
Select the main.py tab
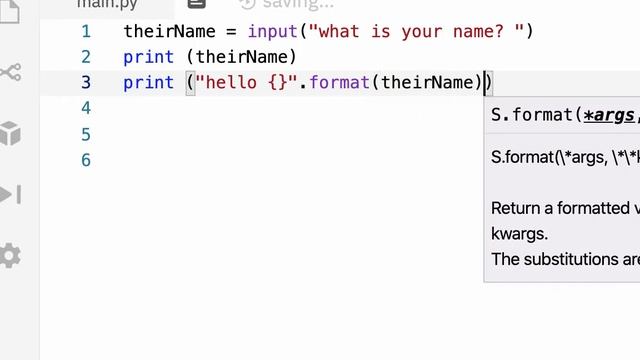tap(107, 4)
